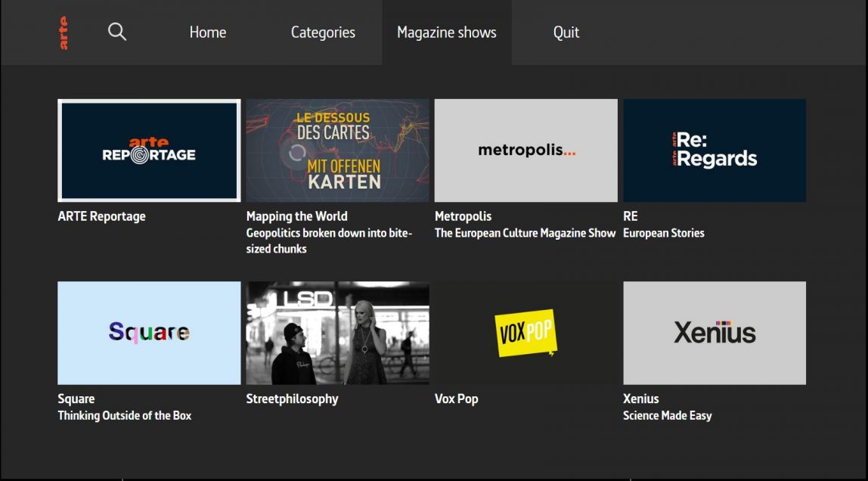Open the Xenius show thumbnail
Viewport: 868px width, 481px height.
715,333
